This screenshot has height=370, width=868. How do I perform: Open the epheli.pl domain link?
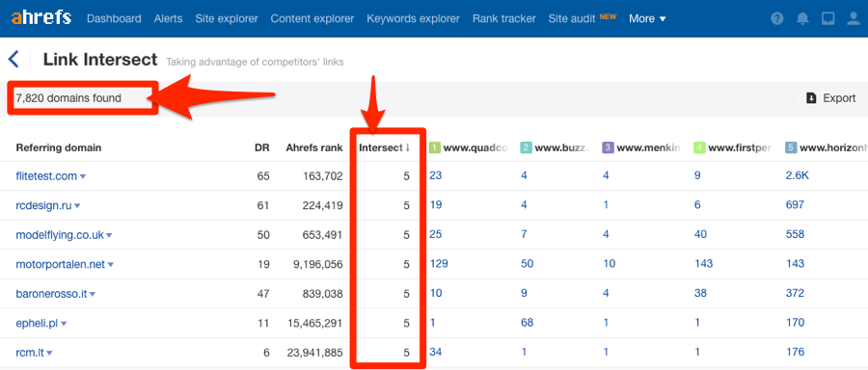coord(37,323)
